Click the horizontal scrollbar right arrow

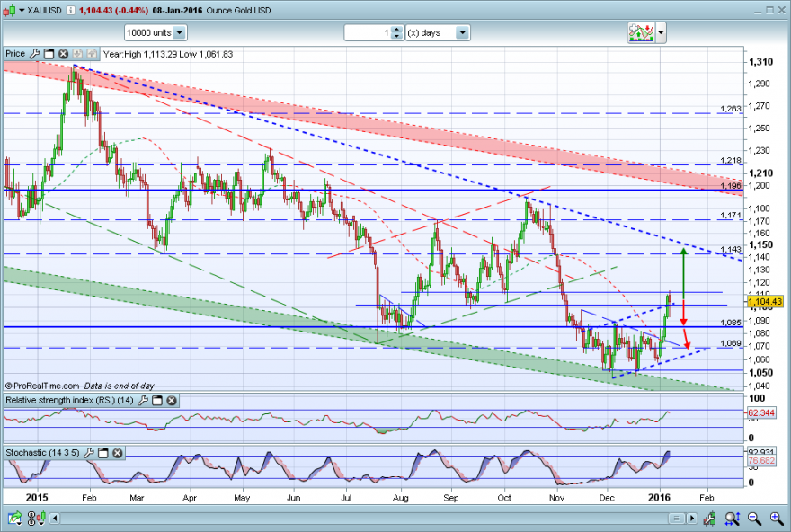[691, 518]
